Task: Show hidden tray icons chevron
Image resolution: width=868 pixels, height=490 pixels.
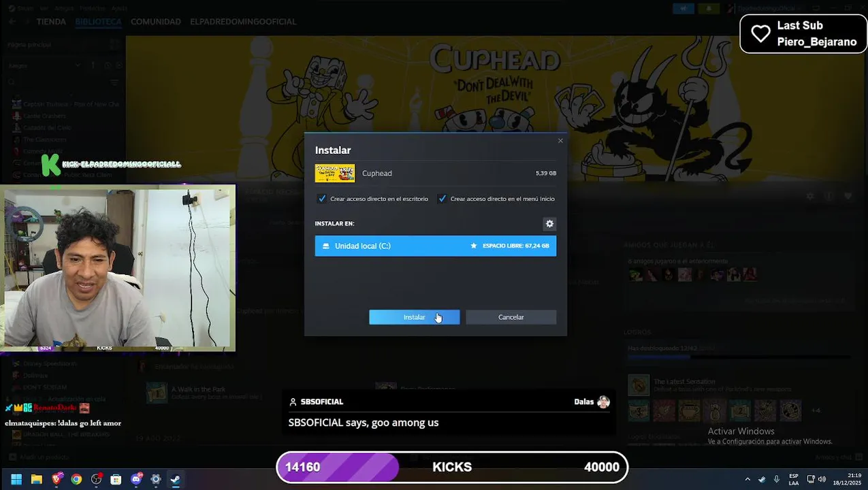Action: coord(748,479)
